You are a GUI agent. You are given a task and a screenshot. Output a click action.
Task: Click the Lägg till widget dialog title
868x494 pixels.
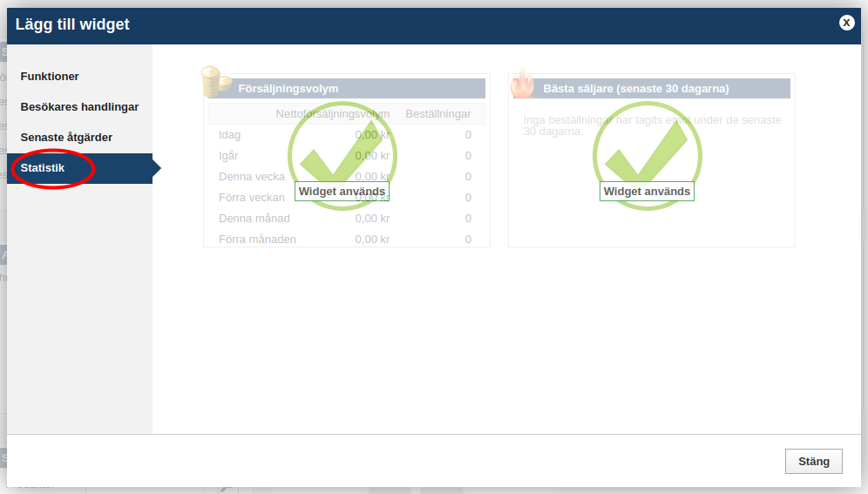tap(72, 24)
